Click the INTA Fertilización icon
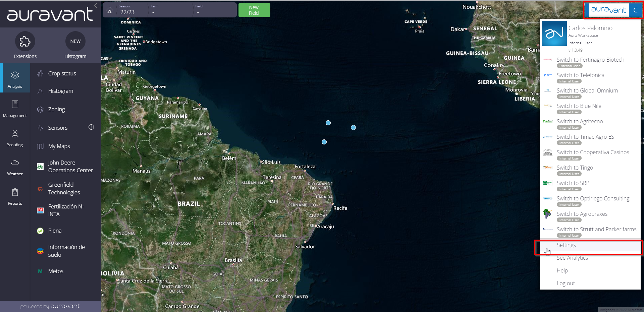The height and width of the screenshot is (312, 644). click(40, 210)
